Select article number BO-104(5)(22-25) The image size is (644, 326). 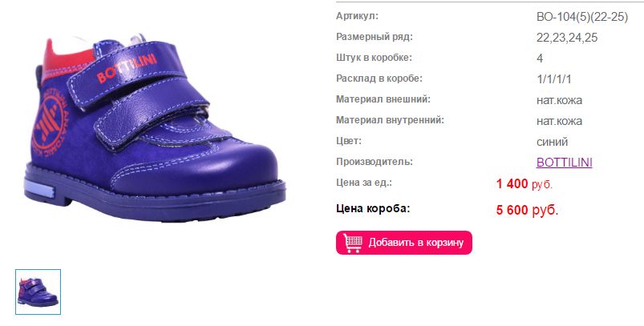(x=582, y=17)
